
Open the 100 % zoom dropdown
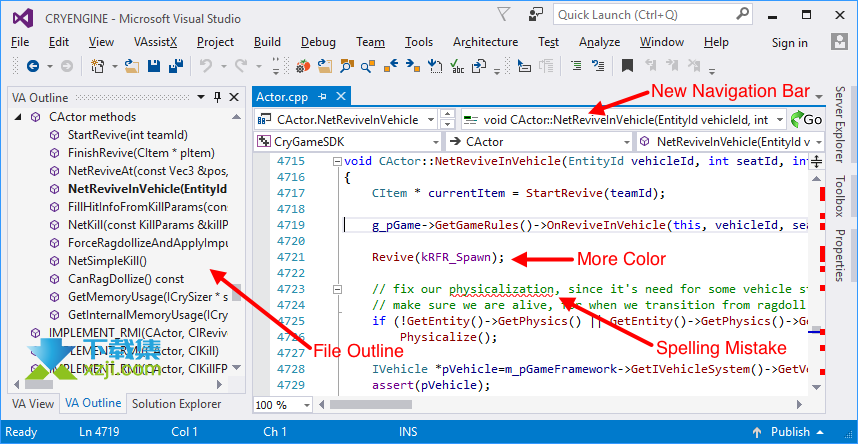pyautogui.click(x=306, y=405)
